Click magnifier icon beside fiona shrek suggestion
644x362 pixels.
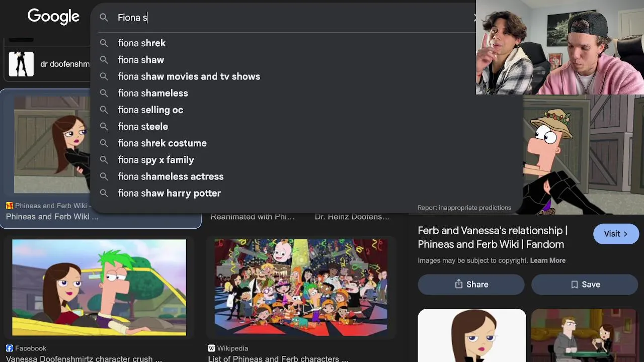(104, 43)
